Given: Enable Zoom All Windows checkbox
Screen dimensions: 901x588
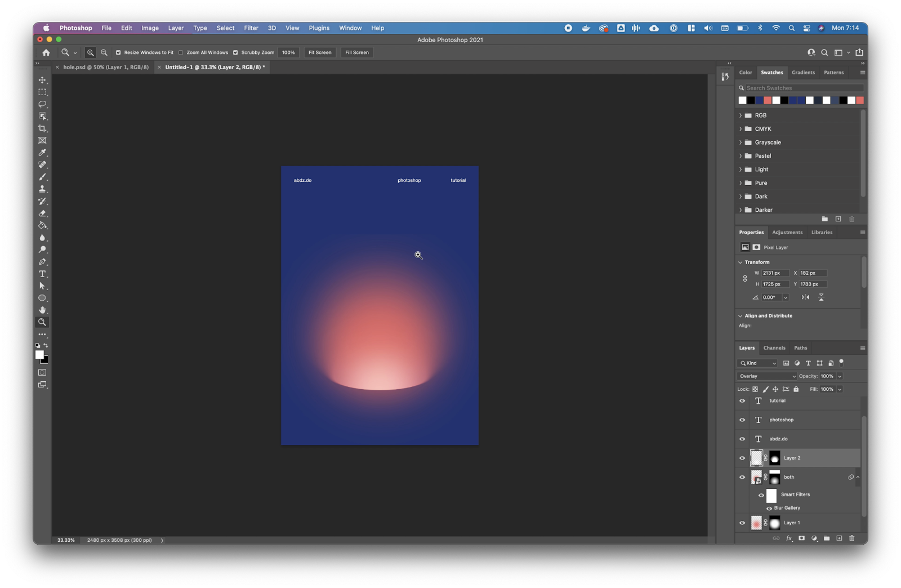Looking at the screenshot, I should [x=181, y=52].
